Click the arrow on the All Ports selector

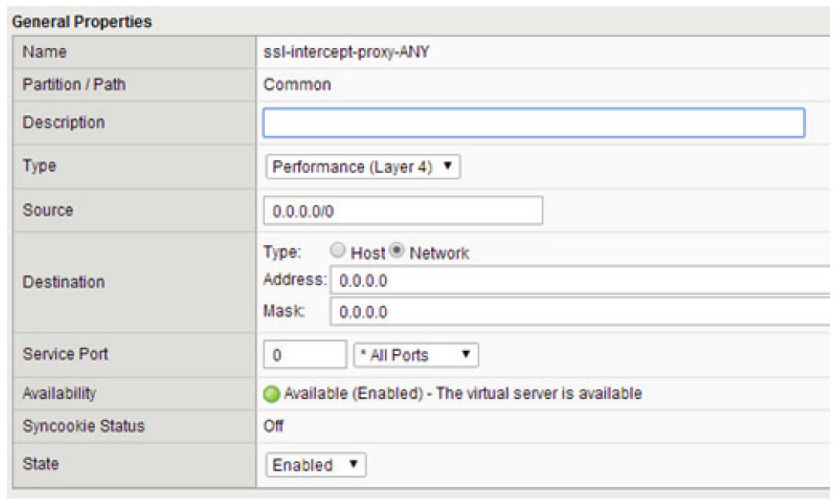pyautogui.click(x=466, y=354)
